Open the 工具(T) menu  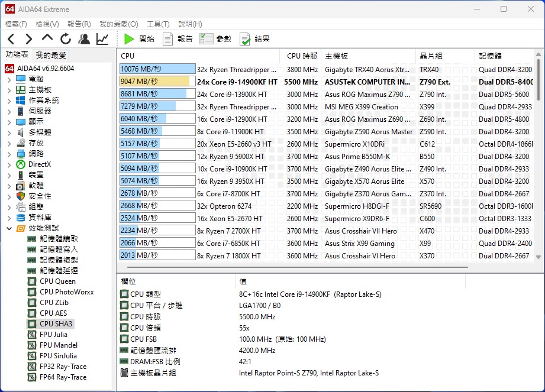click(158, 24)
